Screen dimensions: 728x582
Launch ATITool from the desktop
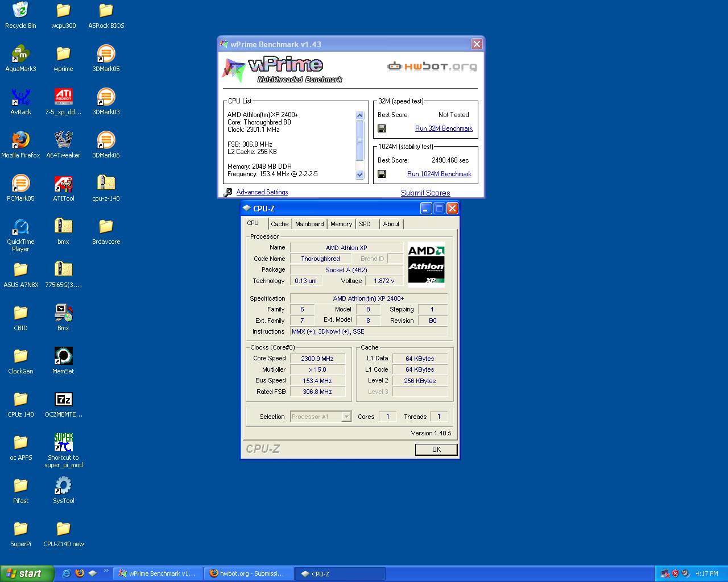pos(63,188)
